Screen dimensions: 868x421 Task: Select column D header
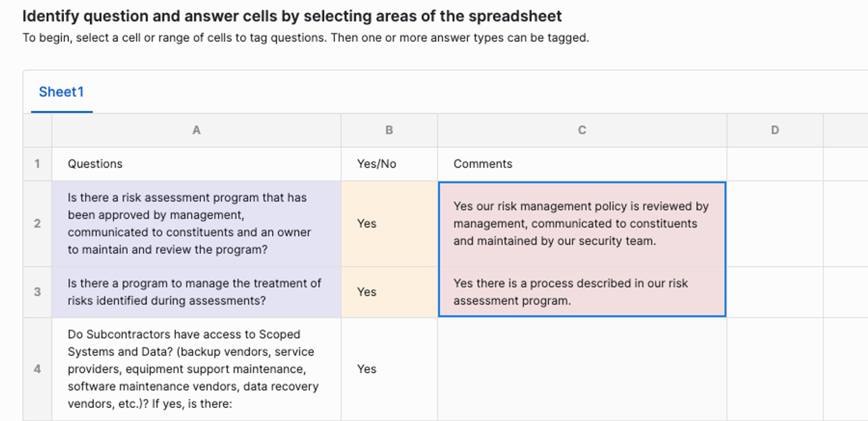click(775, 130)
